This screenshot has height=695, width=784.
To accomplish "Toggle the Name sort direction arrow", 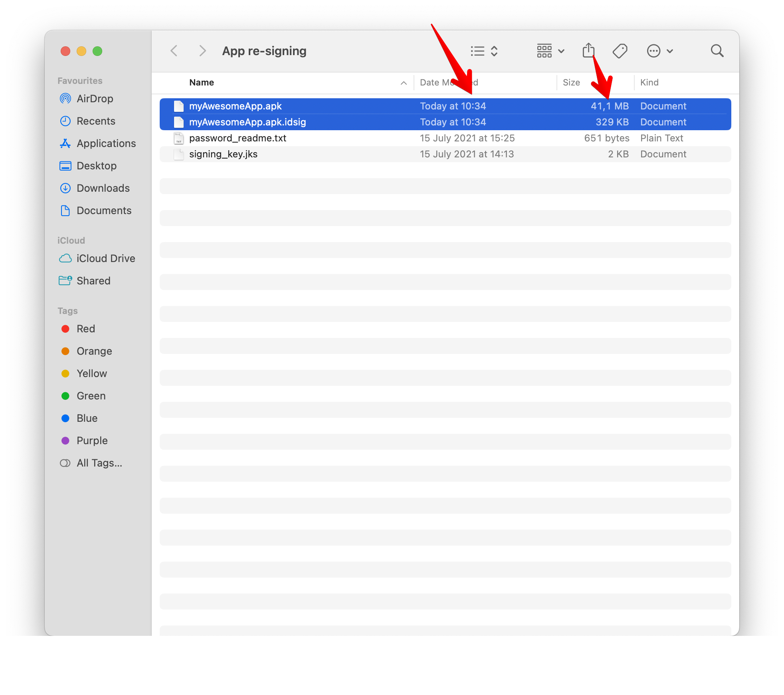I will (x=404, y=83).
